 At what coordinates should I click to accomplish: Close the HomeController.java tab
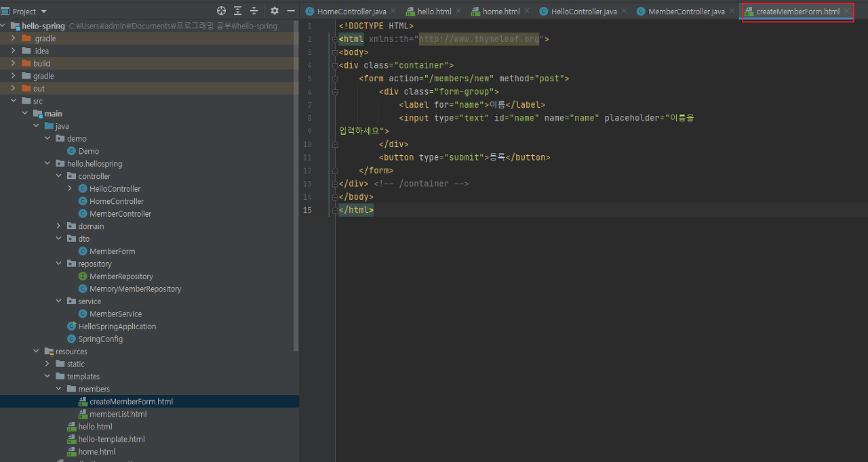coord(393,11)
